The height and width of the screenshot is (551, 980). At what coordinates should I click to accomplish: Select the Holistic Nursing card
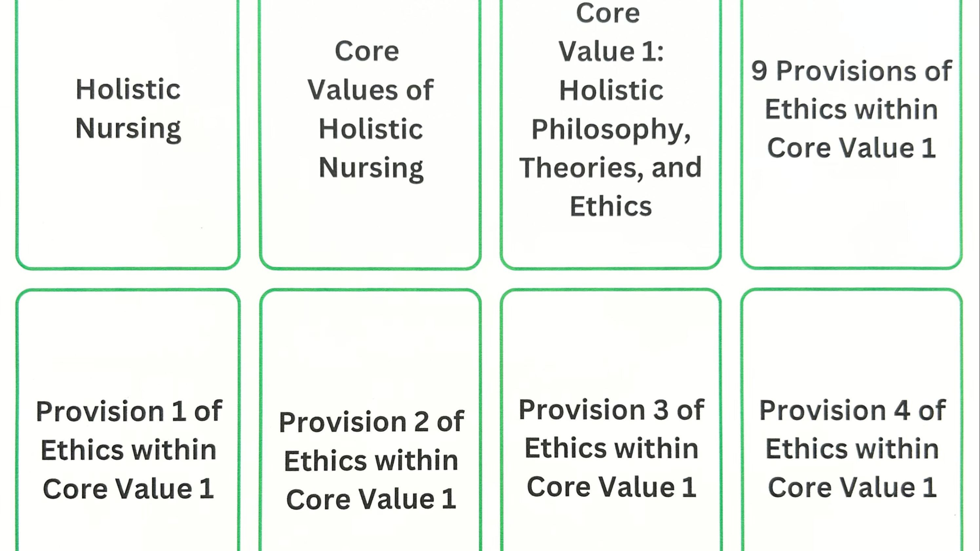128,134
